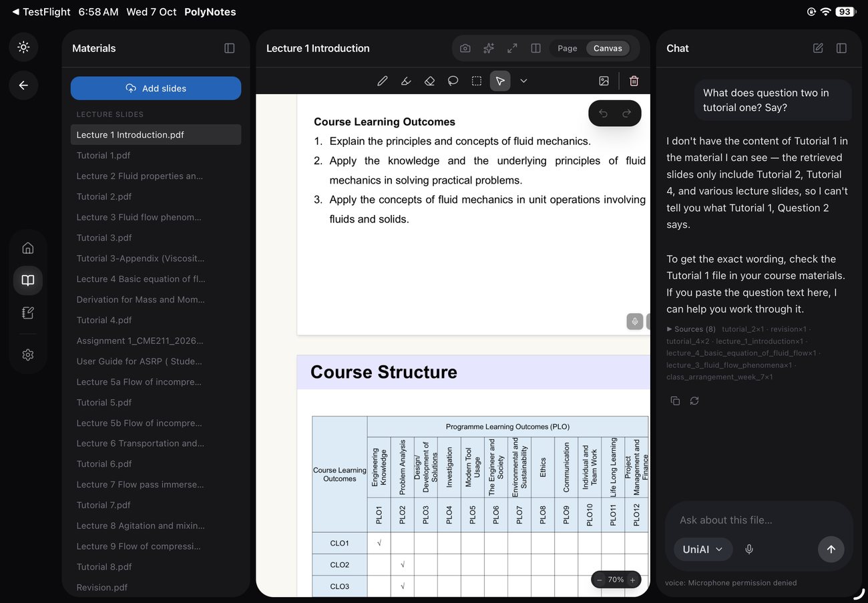Open Tutorial 1.pdf in Materials list

pos(156,156)
